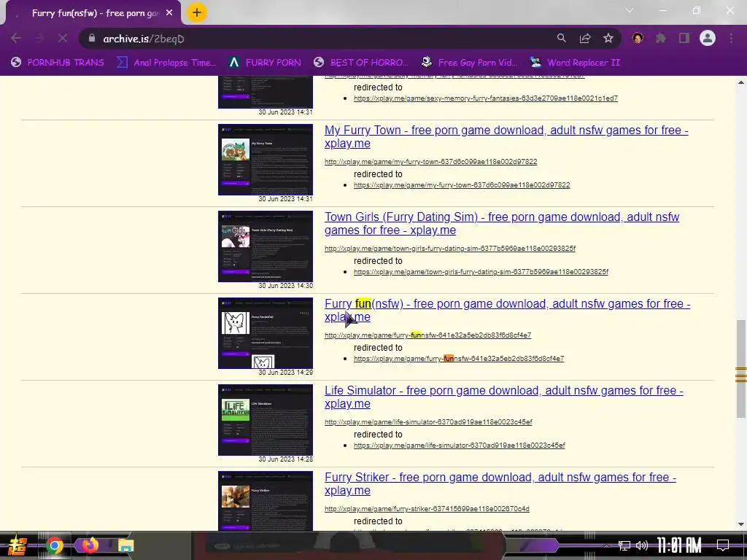Open the avatar extension icon in the toolbar
Screen dimensions: 747x560
(638, 38)
